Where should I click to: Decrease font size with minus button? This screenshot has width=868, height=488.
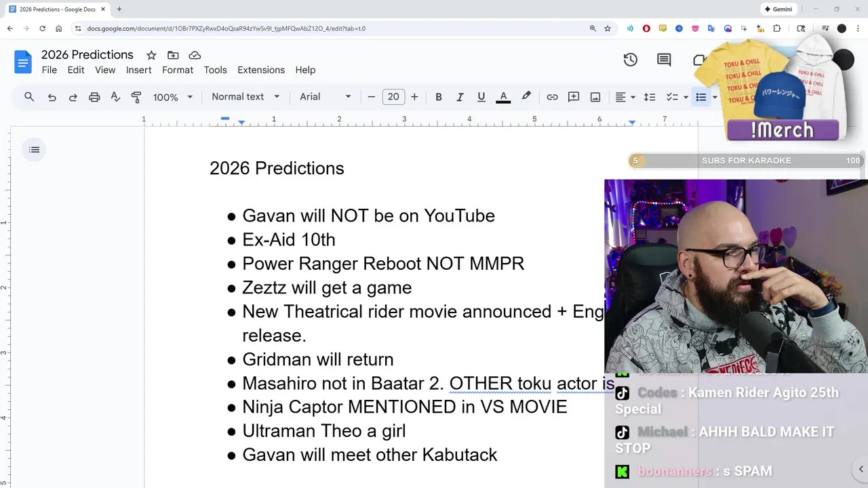(371, 97)
